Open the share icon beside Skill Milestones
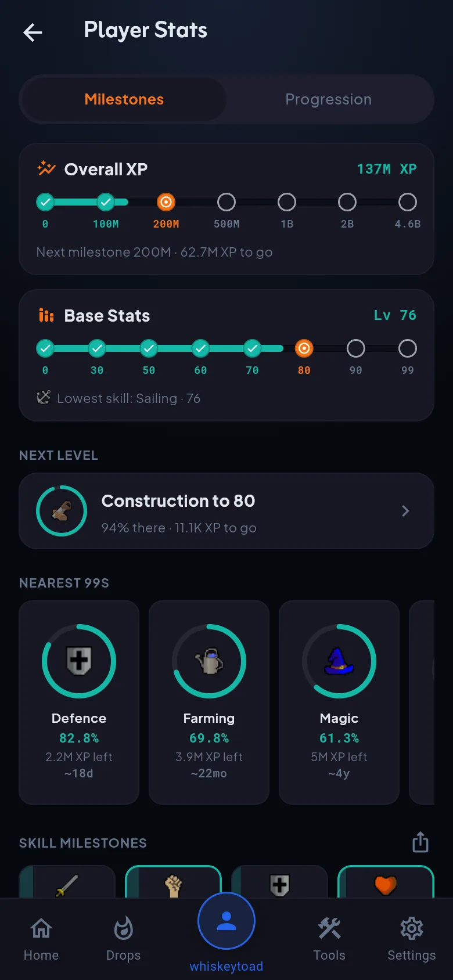 click(420, 842)
